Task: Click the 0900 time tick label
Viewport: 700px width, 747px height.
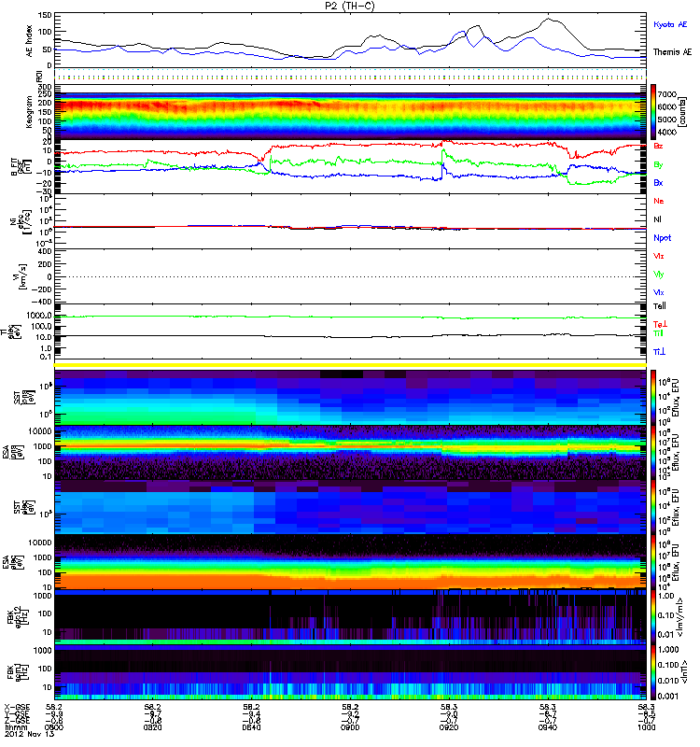Action: pos(350,727)
